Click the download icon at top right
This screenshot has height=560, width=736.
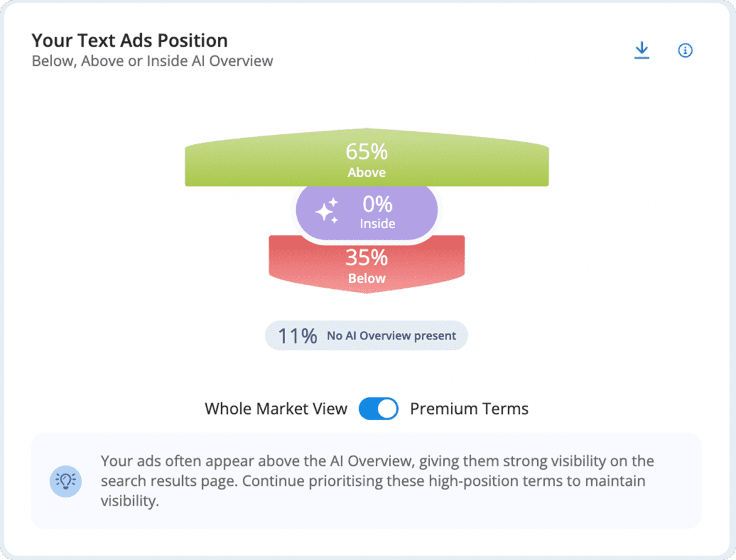coord(642,50)
